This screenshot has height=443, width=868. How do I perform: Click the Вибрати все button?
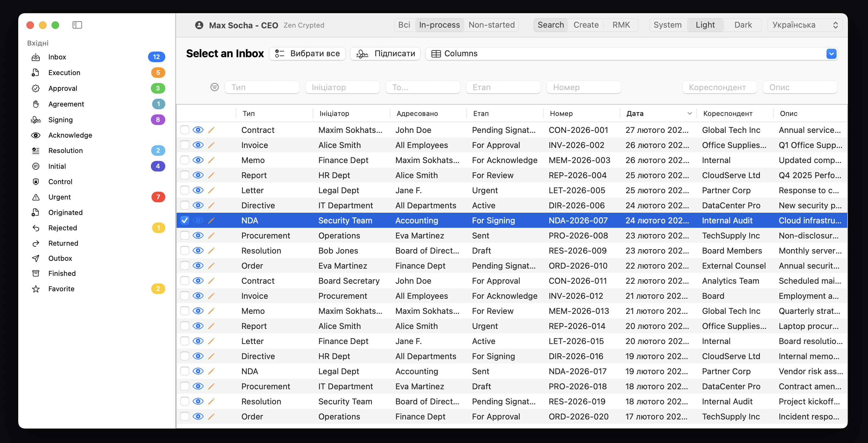point(307,53)
